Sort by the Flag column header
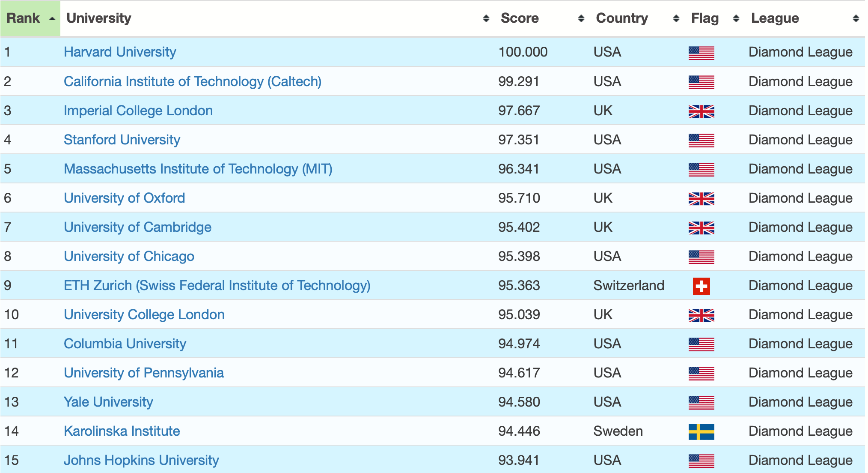868x473 pixels. pos(705,18)
